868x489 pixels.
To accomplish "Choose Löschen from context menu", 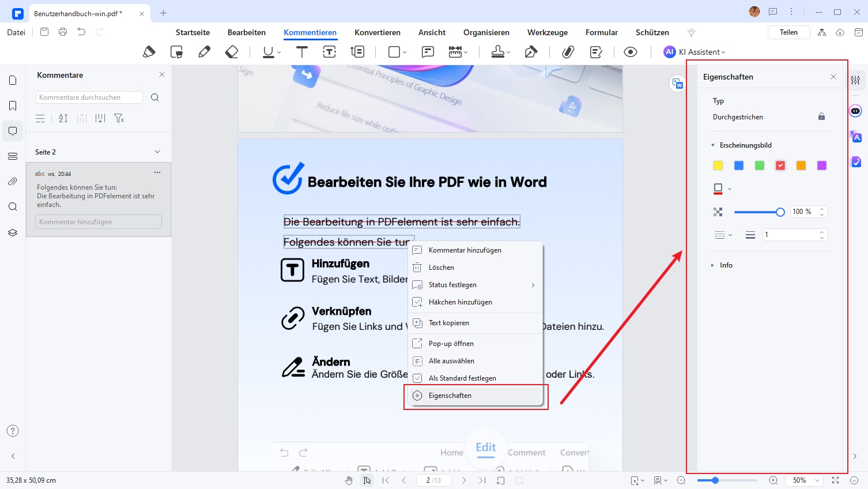I will click(x=475, y=268).
